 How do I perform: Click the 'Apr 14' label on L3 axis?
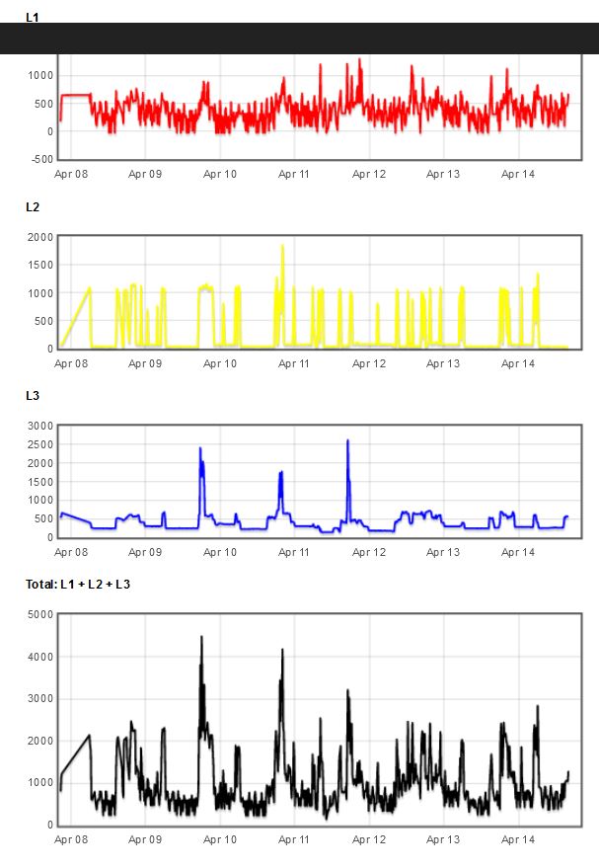(518, 552)
